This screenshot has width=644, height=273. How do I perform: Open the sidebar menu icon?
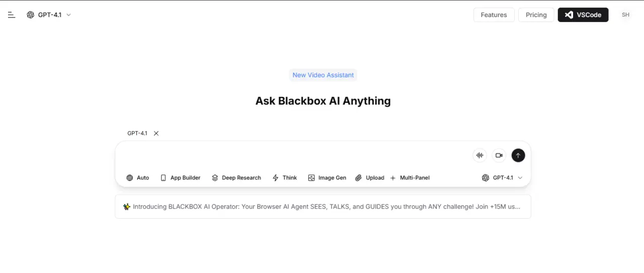[12, 15]
